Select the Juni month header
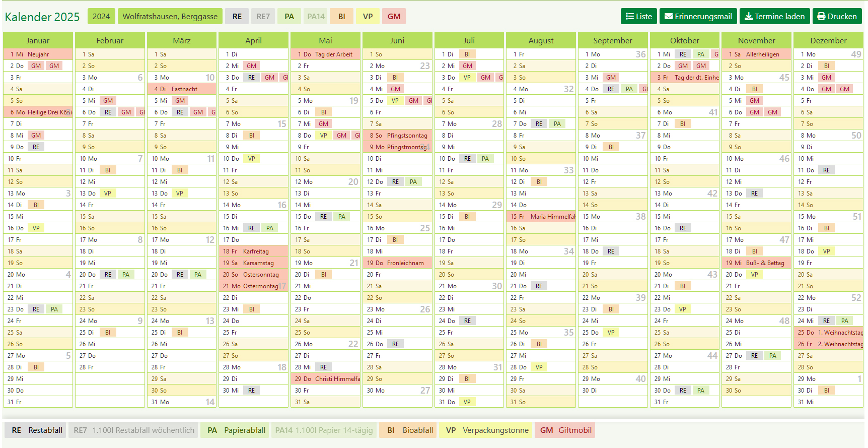The width and height of the screenshot is (868, 448). [397, 40]
